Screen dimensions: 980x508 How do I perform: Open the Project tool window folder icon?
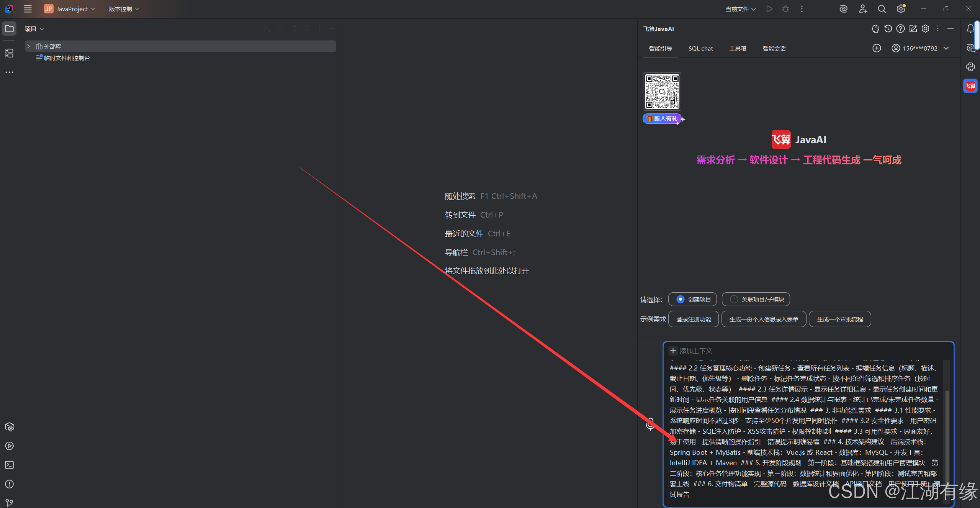click(x=9, y=29)
